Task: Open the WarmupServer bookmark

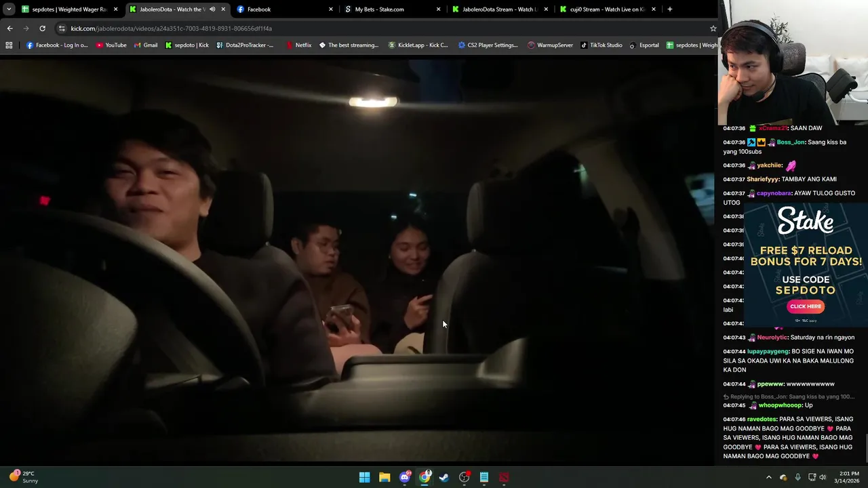Action: click(x=550, y=45)
